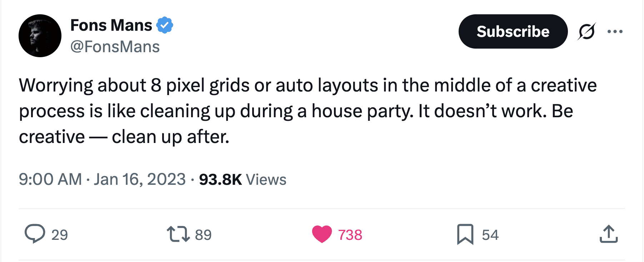Subscribe to Fons Mans
644x262 pixels.
[x=513, y=31]
